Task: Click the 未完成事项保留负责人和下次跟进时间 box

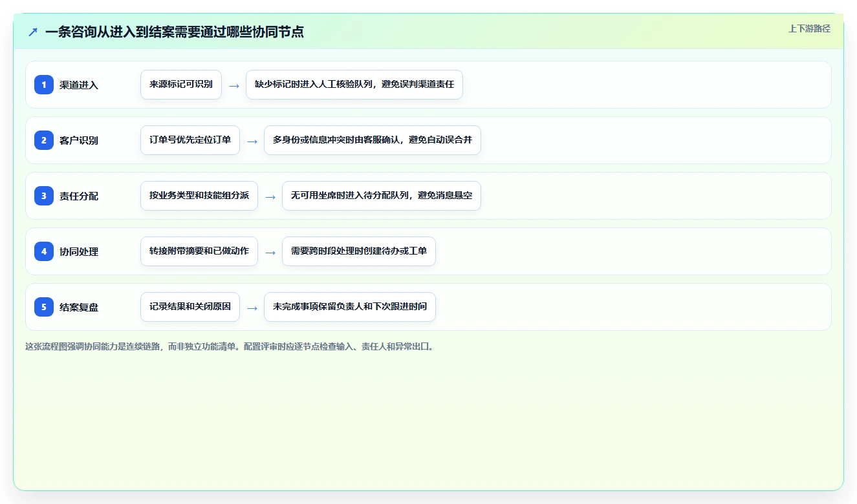Action: point(350,307)
